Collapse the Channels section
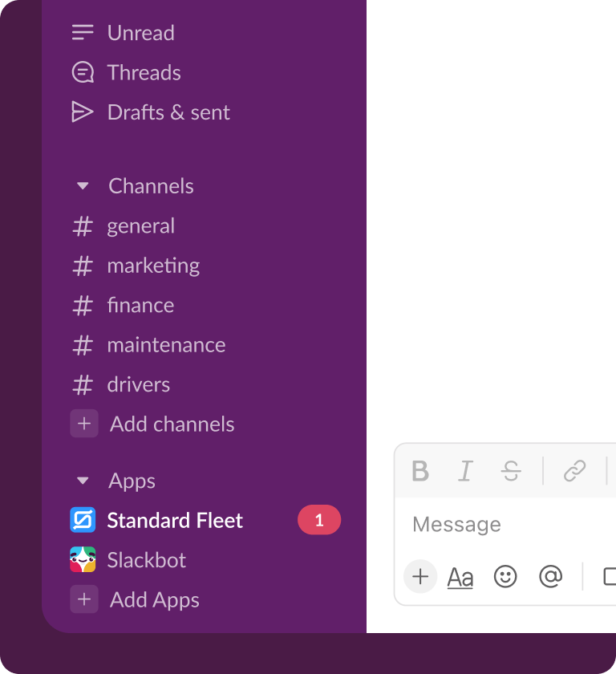The image size is (616, 674). 83,185
